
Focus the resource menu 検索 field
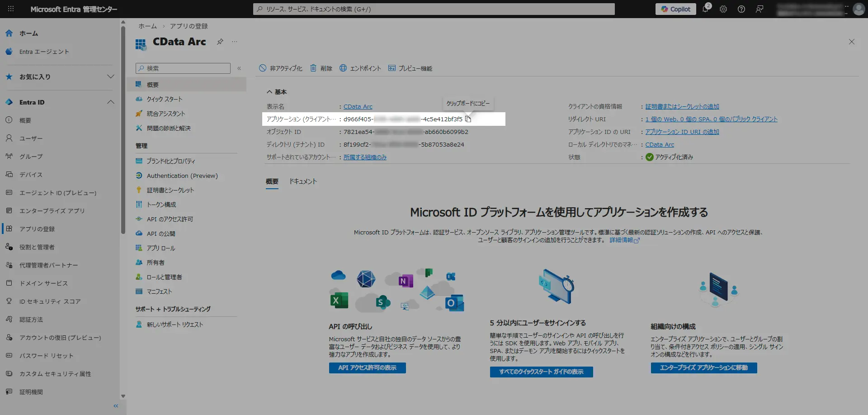[x=183, y=68]
